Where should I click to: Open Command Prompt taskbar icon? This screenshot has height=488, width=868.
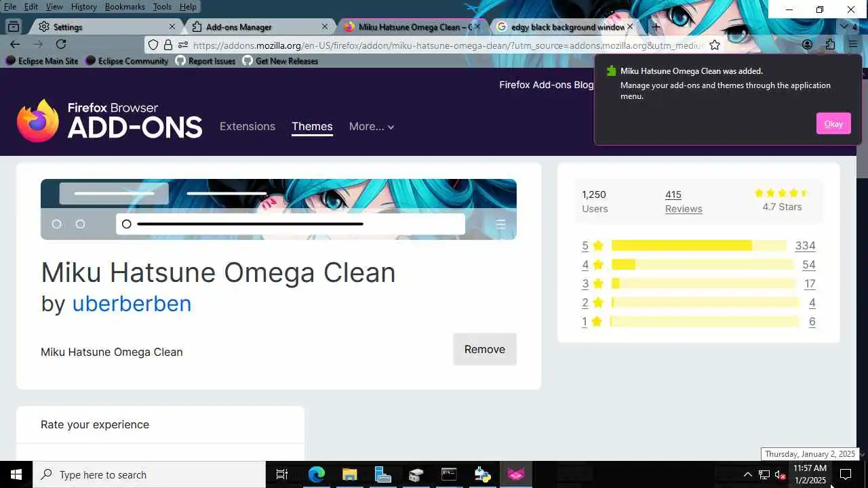pyautogui.click(x=449, y=474)
